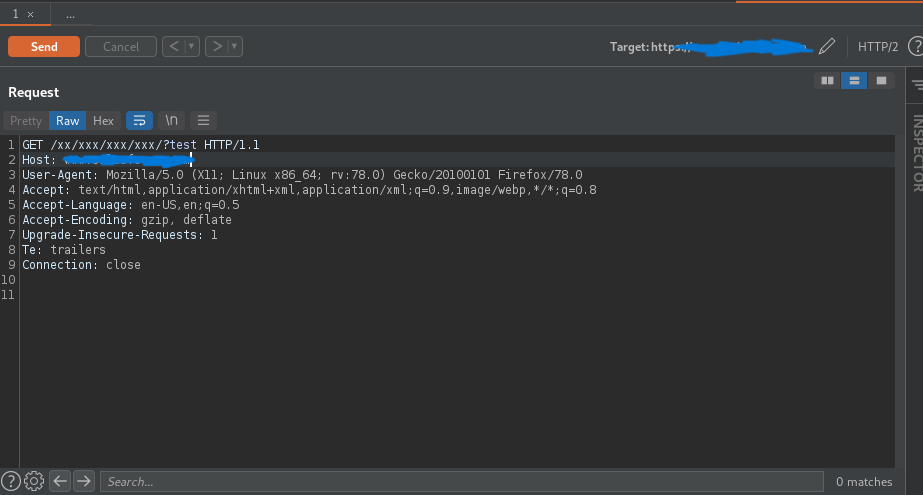Click the orange Send button

coord(44,46)
